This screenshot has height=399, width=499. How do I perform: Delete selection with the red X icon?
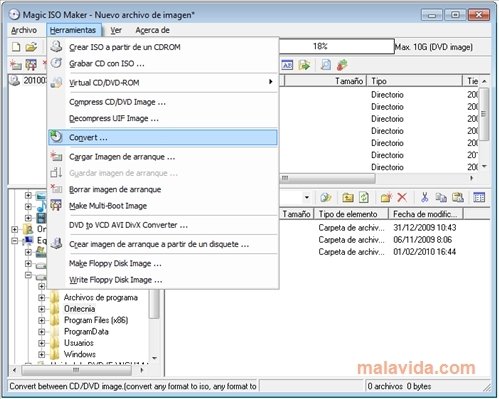tap(402, 198)
